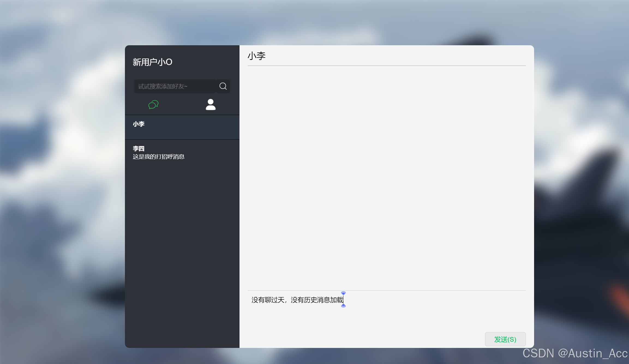The image size is (629, 364).
Task: Click the magnifier search icon
Action: pyautogui.click(x=223, y=86)
